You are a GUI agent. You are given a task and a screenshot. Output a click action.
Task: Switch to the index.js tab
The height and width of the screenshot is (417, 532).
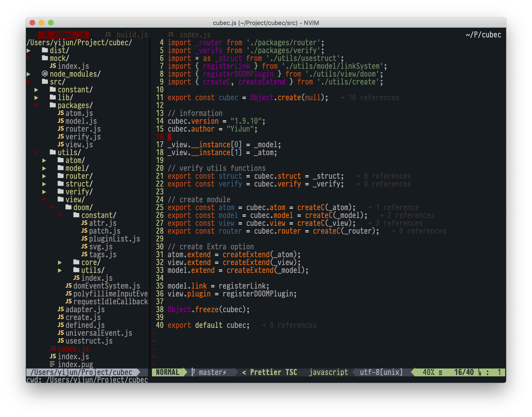coord(195,35)
